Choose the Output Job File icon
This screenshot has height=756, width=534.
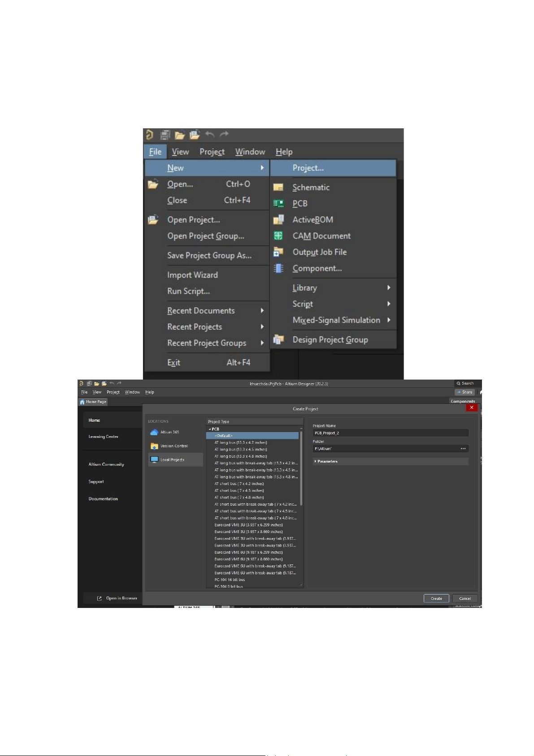click(x=278, y=252)
